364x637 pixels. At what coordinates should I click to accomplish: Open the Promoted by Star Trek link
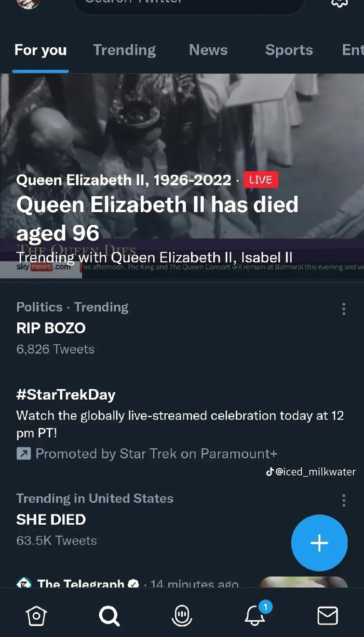click(147, 453)
